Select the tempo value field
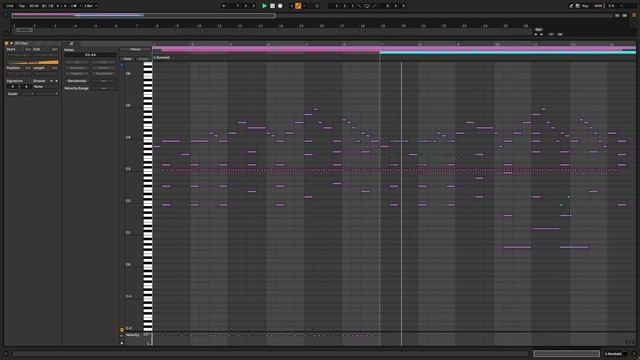The height and width of the screenshot is (360, 640). [x=34, y=6]
